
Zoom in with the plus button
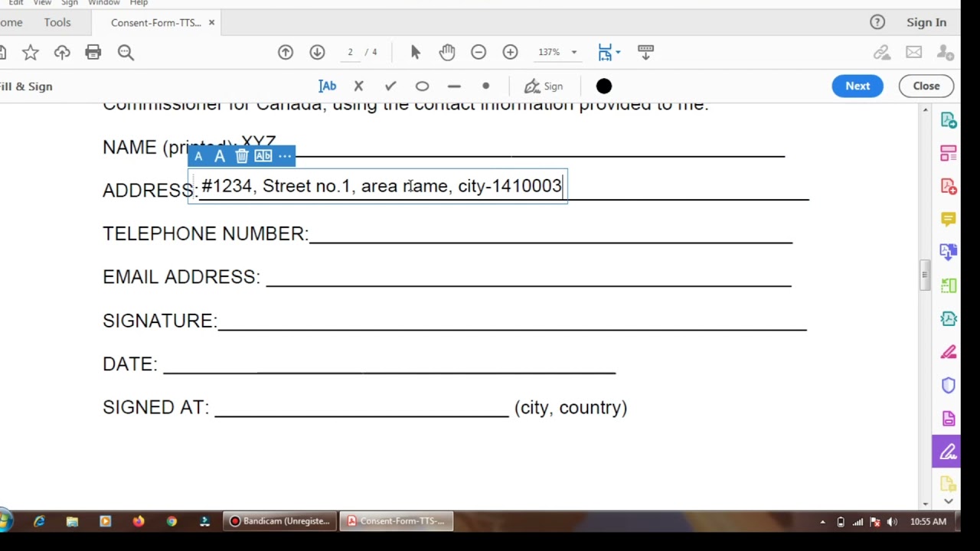click(510, 52)
